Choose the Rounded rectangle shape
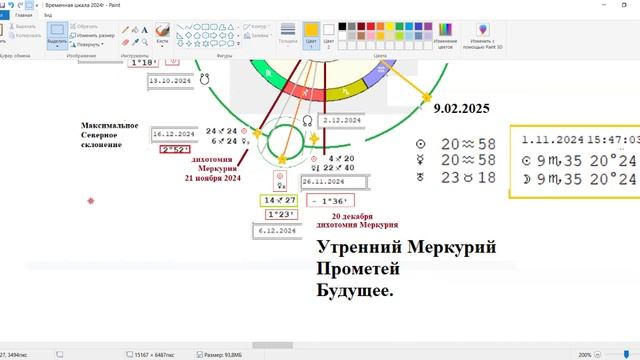The height and width of the screenshot is (360, 640). pos(214,27)
